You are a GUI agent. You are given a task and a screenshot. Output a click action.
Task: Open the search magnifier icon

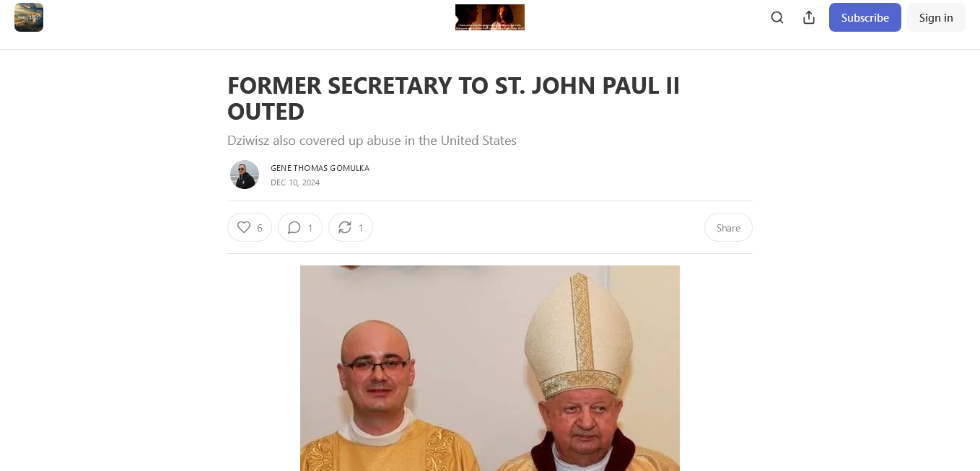point(777,17)
